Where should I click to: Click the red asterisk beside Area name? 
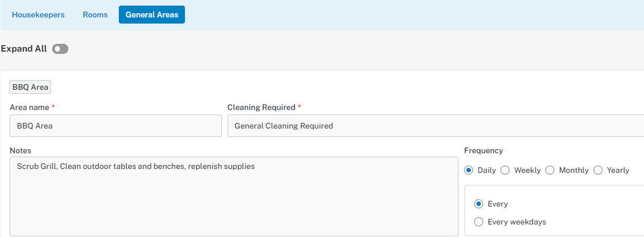(53, 107)
